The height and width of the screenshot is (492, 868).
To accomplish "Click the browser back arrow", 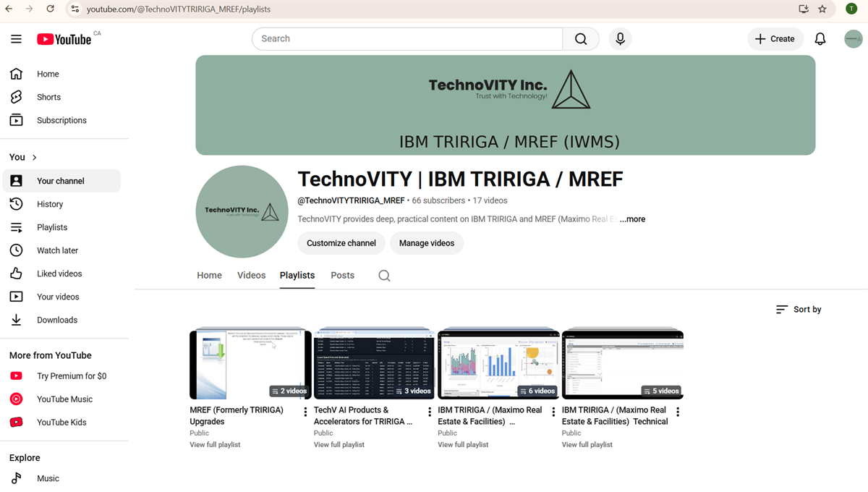I will pyautogui.click(x=9, y=9).
